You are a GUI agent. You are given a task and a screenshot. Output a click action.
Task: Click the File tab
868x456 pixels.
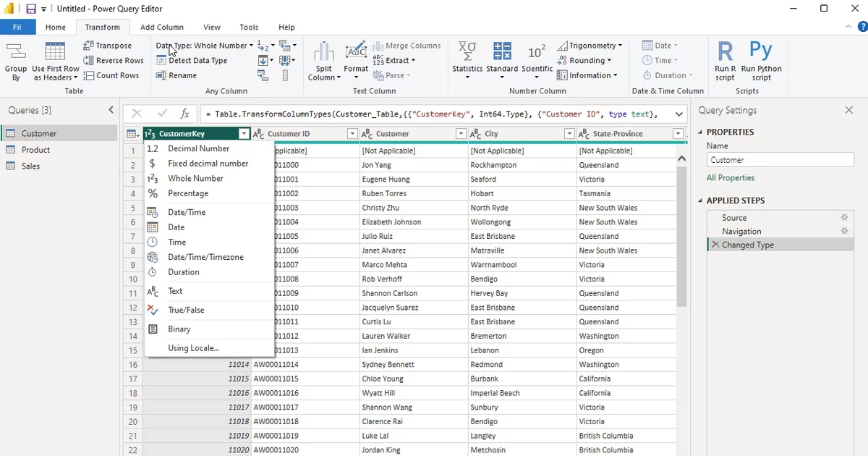coord(17,28)
